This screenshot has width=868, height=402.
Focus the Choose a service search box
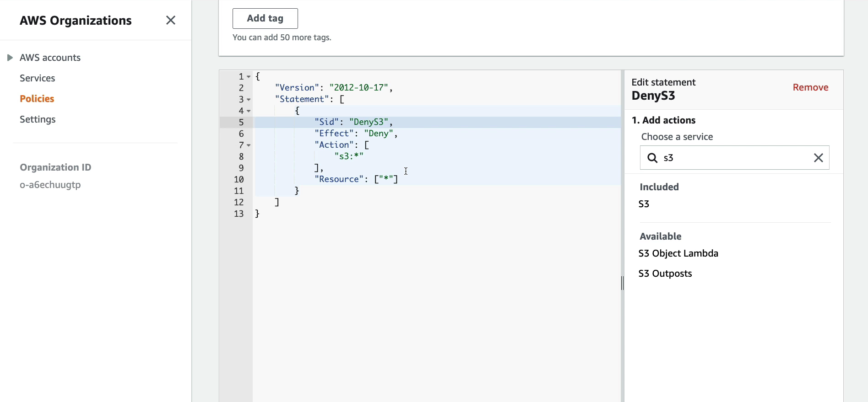click(734, 158)
